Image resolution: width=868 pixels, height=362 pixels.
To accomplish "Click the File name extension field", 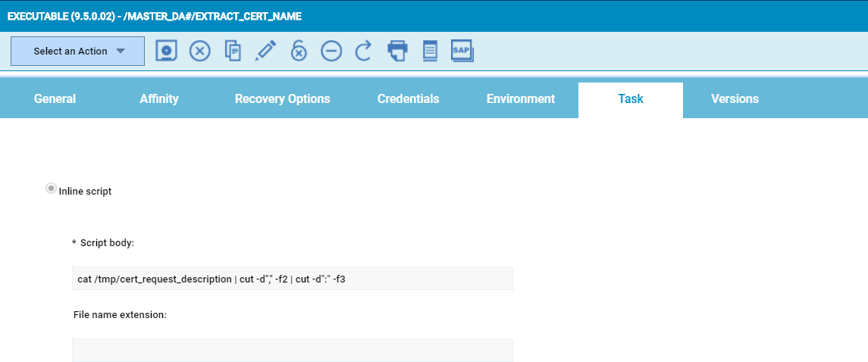I will click(293, 350).
